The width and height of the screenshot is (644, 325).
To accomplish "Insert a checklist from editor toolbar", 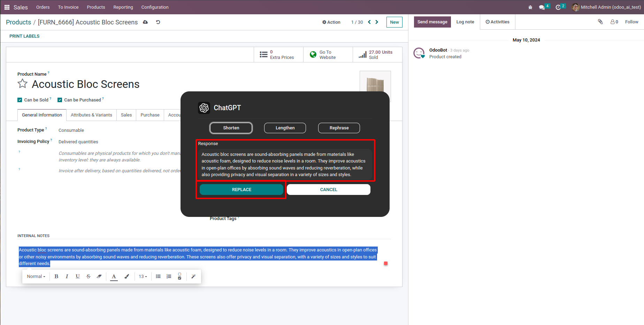I will coord(179,277).
